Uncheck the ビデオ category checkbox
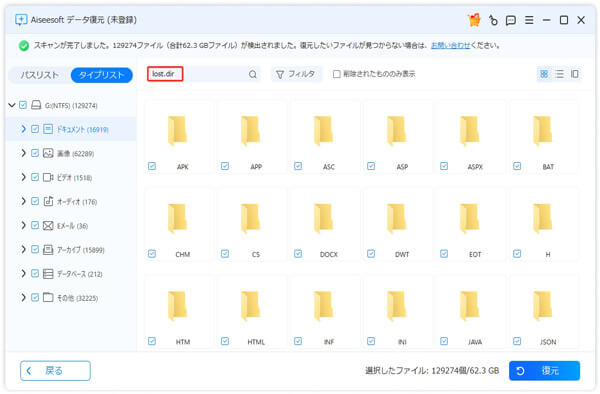 35,177
